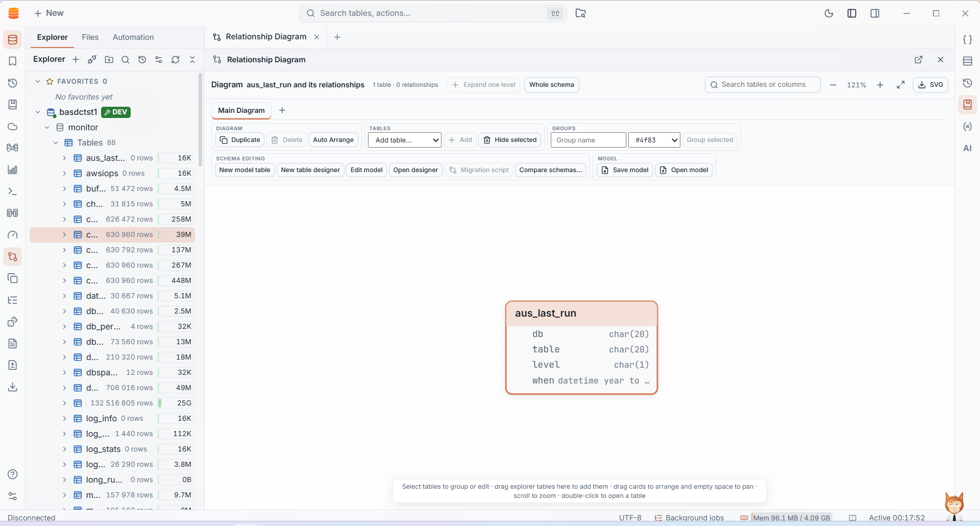Open the #4f83 group color dropdown

[654, 140]
